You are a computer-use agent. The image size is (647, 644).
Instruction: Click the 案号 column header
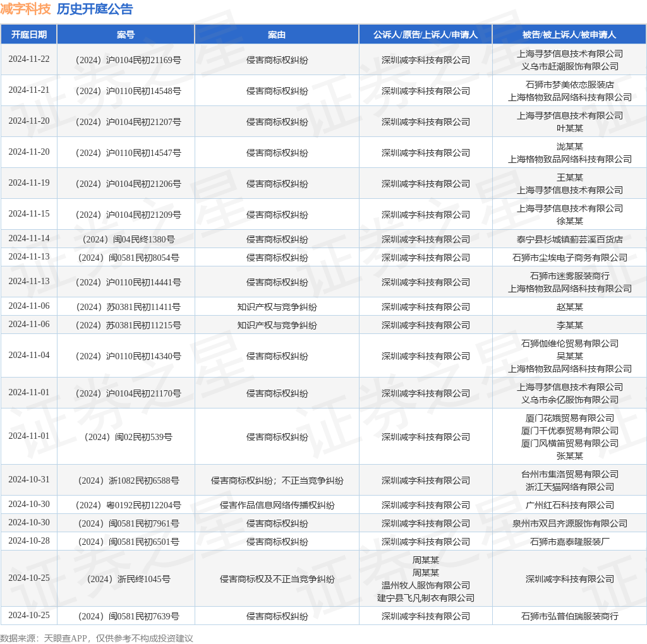pos(126,35)
